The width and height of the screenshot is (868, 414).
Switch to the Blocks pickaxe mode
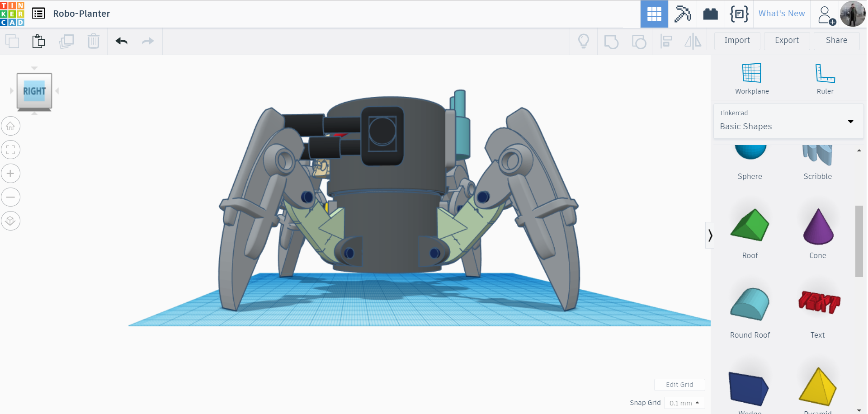click(683, 14)
